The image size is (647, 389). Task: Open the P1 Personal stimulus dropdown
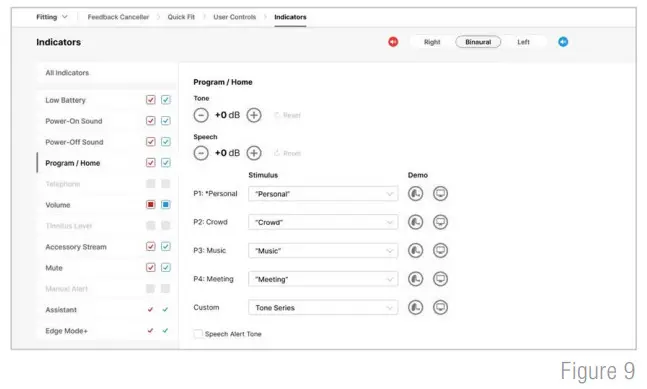tap(323, 194)
